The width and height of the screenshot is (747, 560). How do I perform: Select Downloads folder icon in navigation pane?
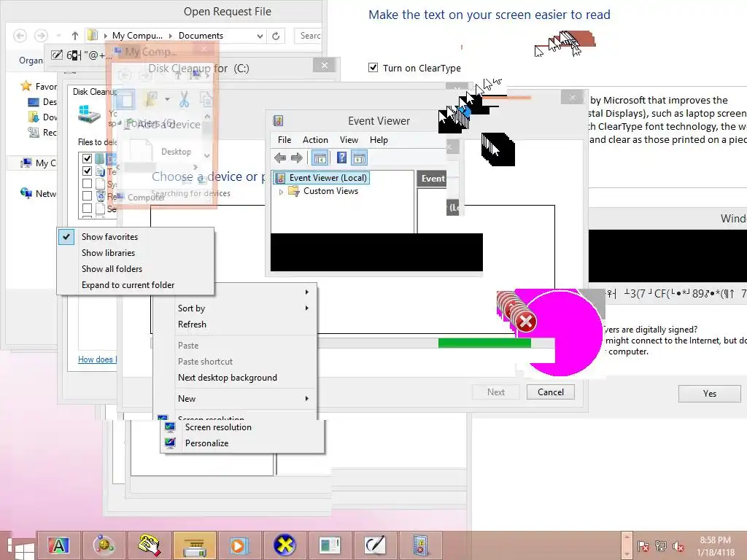(x=34, y=117)
